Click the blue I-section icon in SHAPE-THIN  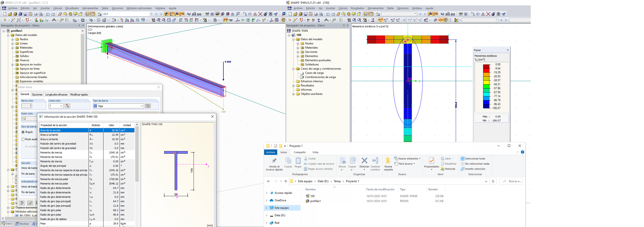tap(319, 20)
